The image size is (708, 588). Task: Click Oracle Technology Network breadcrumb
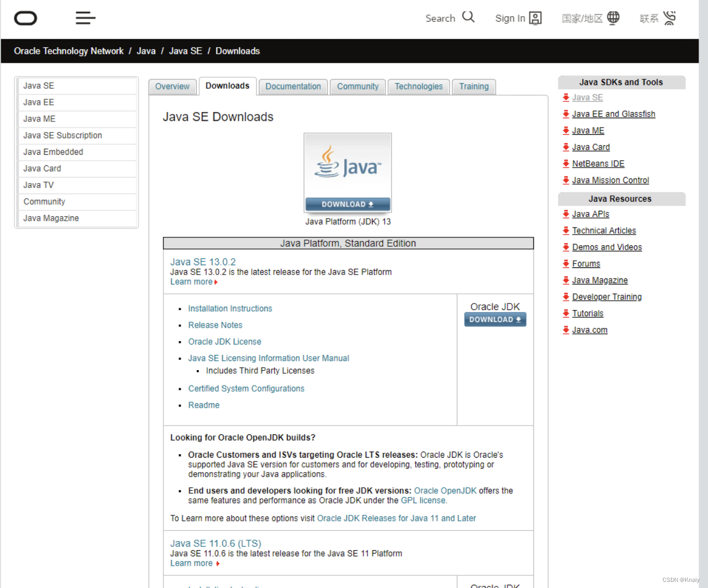point(69,51)
